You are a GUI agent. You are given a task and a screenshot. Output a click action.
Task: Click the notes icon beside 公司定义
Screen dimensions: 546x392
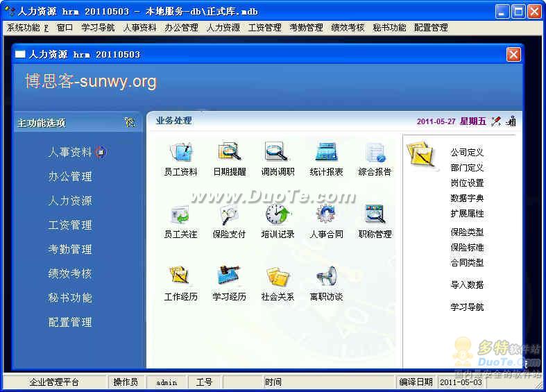tap(422, 155)
